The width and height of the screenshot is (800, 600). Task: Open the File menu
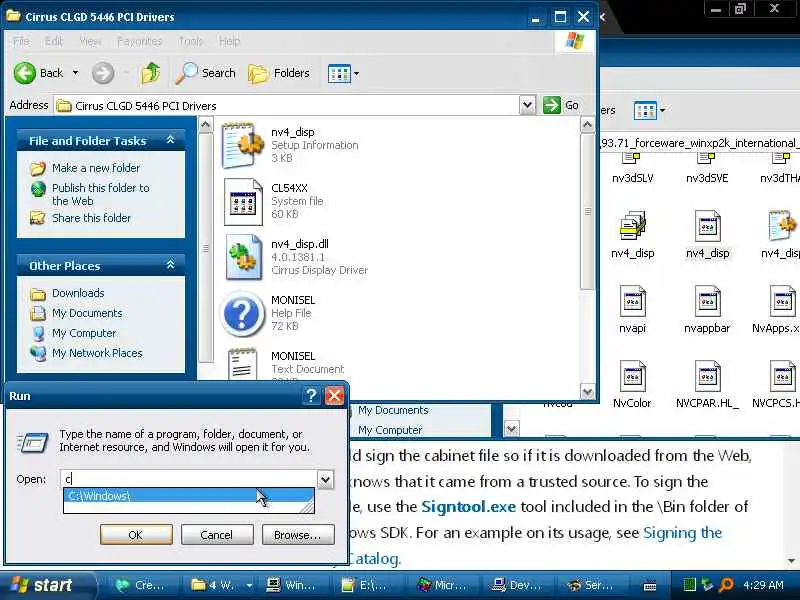(21, 41)
